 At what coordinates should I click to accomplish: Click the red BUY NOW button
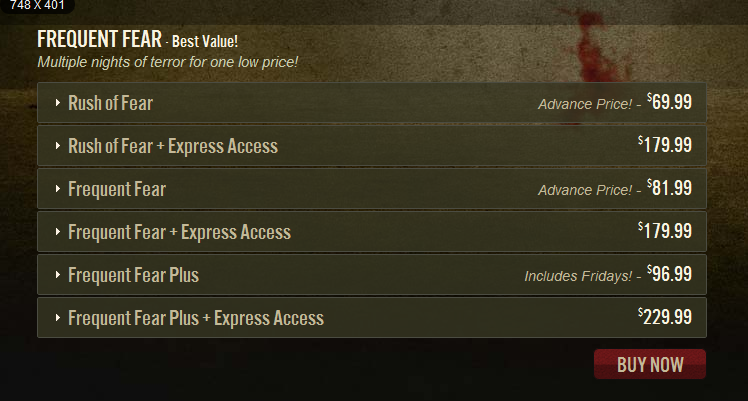(650, 364)
